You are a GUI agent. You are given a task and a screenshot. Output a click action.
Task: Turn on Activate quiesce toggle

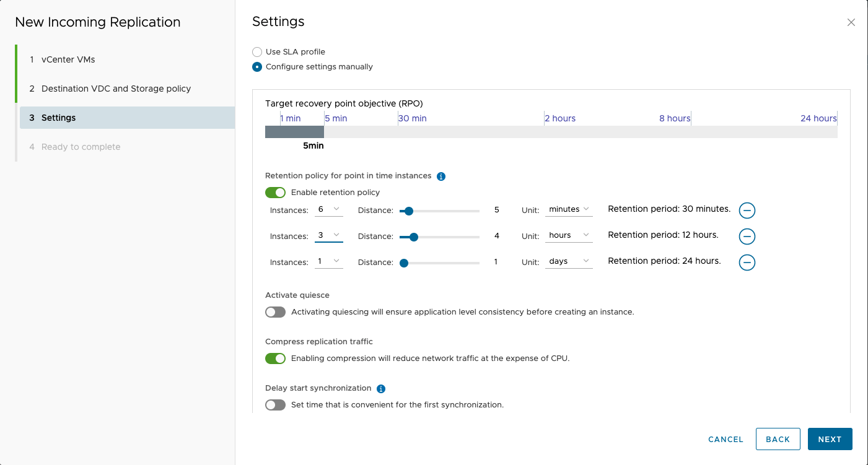click(275, 312)
